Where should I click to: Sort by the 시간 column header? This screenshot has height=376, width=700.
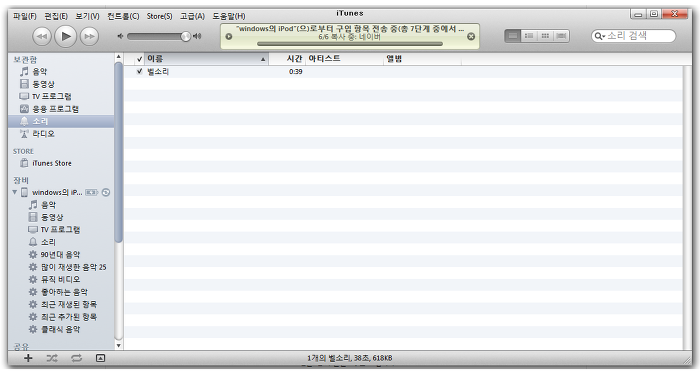287,59
